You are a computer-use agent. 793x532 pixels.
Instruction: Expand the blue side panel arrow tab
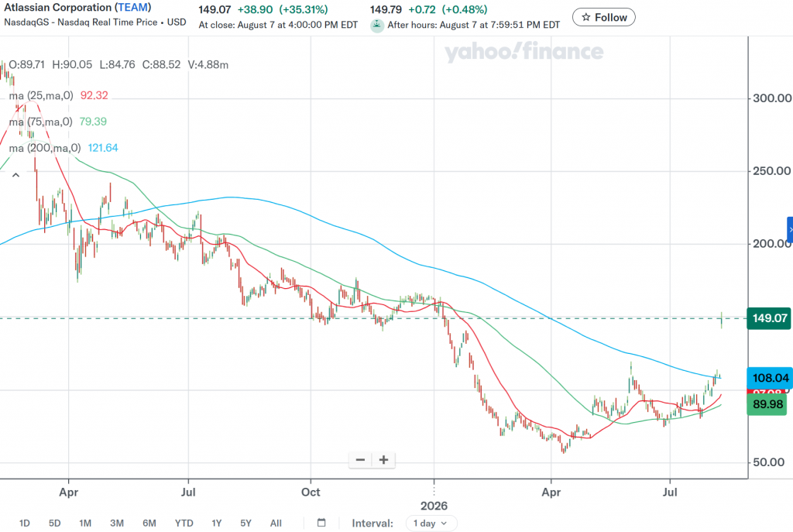coord(790,230)
